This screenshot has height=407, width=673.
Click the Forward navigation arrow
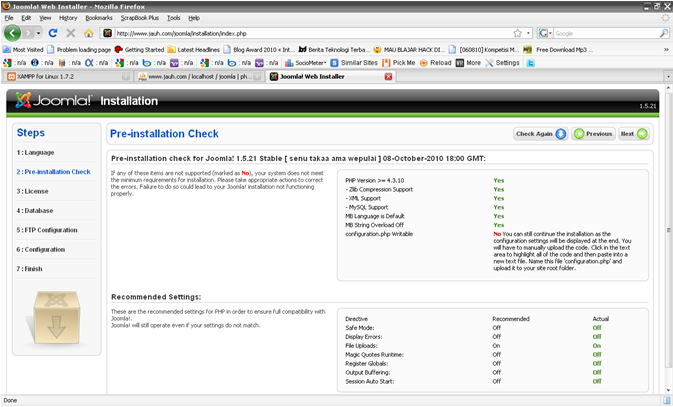click(28, 33)
